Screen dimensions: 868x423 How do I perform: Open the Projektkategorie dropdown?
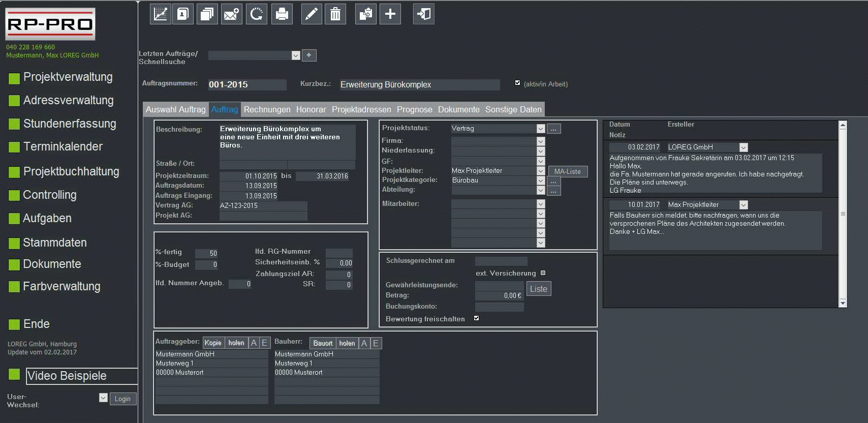point(541,180)
